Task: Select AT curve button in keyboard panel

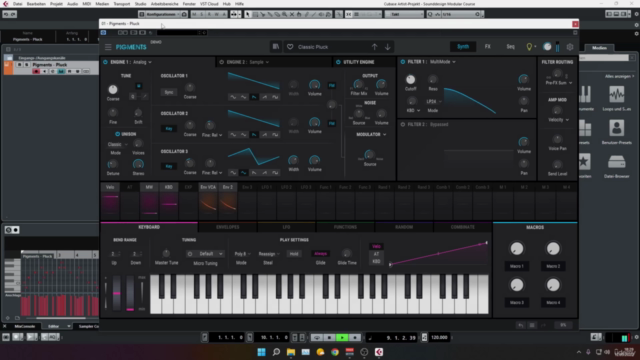Action: (376, 254)
